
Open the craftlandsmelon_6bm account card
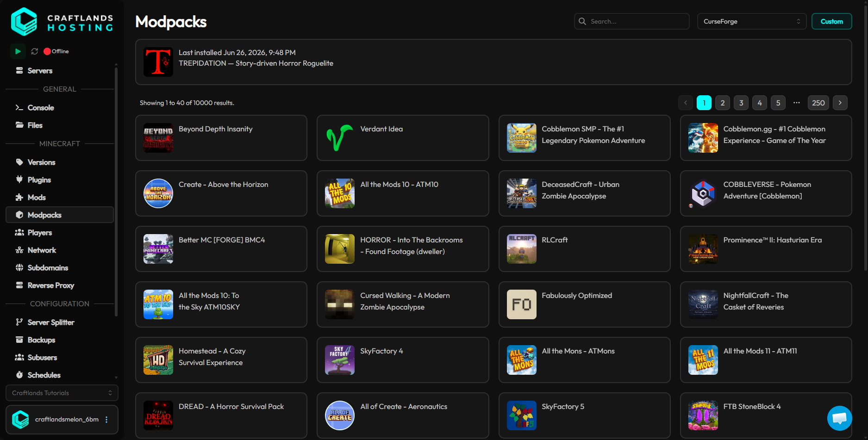point(62,420)
